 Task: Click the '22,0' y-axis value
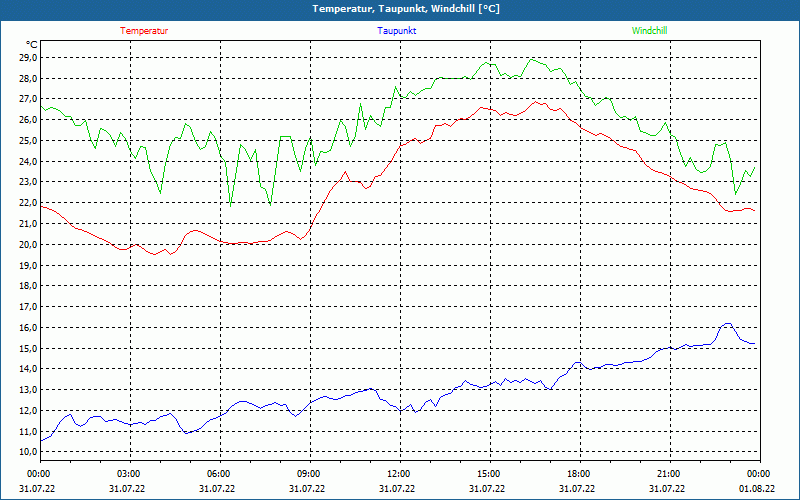click(x=29, y=203)
